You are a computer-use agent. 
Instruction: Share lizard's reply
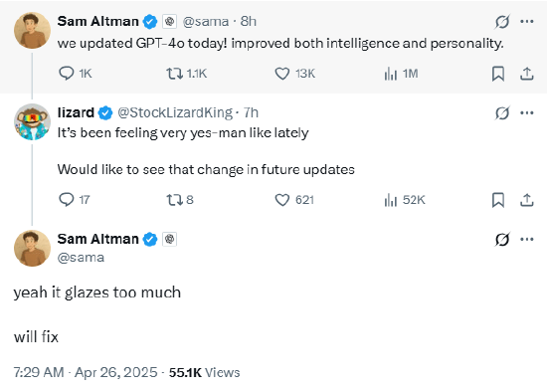click(x=526, y=200)
